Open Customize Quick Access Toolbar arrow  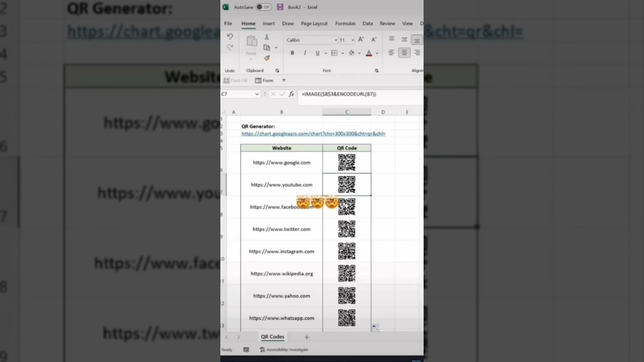point(284,80)
